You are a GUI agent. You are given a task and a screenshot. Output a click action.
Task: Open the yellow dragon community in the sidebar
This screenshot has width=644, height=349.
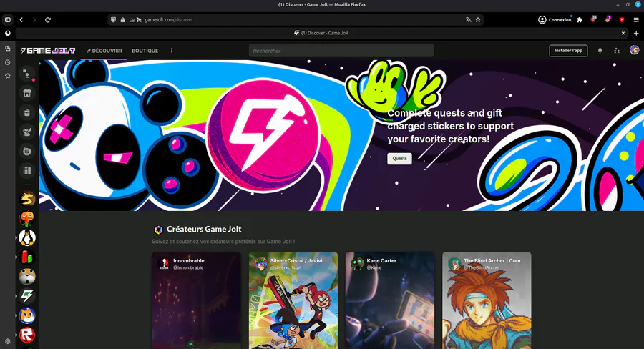[x=27, y=199]
